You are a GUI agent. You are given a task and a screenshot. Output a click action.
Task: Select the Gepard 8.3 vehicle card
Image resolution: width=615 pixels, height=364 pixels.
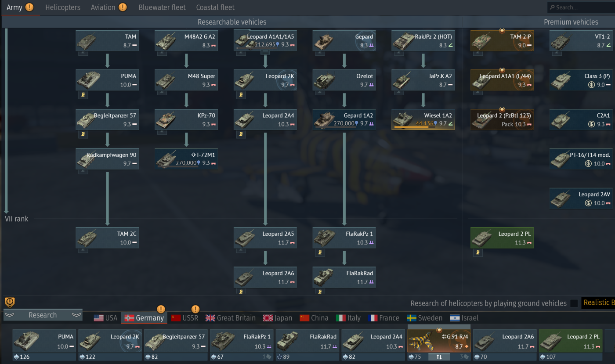pyautogui.click(x=344, y=40)
